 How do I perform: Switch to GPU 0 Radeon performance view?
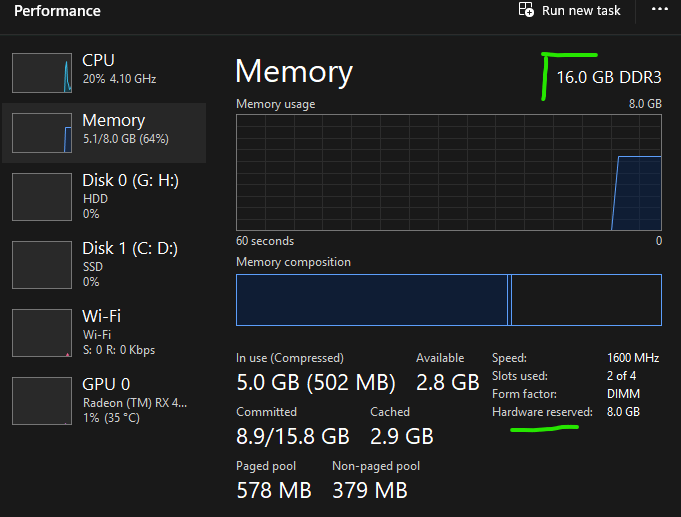pyautogui.click(x=104, y=401)
